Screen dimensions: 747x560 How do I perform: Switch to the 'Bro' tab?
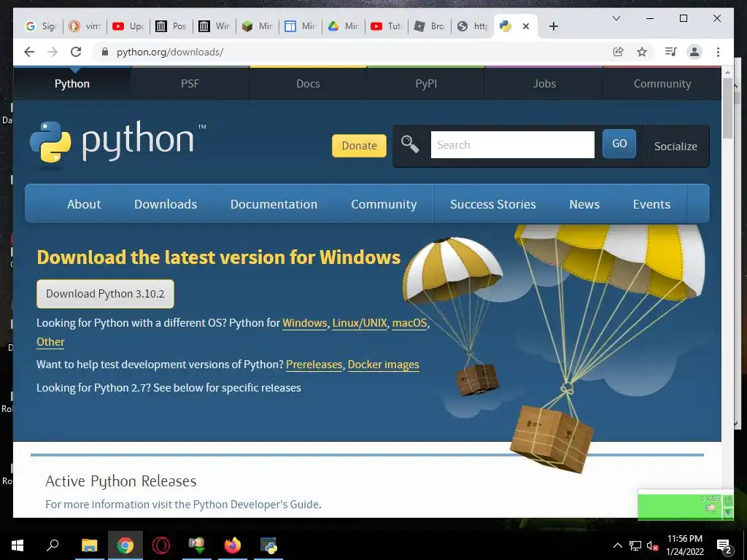429,26
